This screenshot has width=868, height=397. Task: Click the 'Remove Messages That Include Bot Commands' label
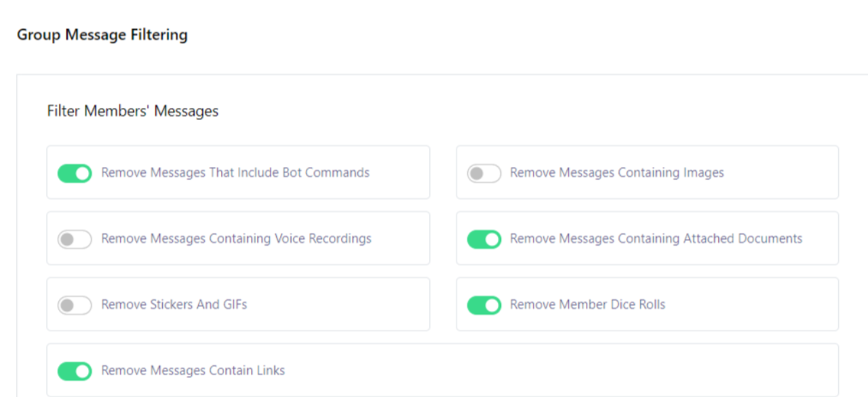235,172
